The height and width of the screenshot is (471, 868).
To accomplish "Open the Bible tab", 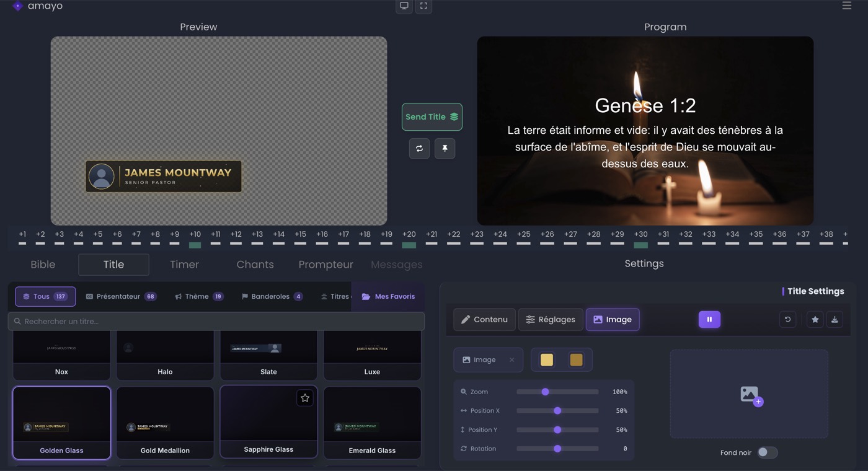I will pos(43,265).
